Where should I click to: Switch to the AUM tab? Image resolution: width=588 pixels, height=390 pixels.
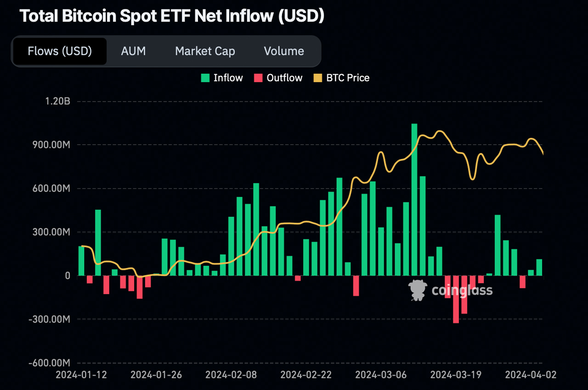pos(133,51)
